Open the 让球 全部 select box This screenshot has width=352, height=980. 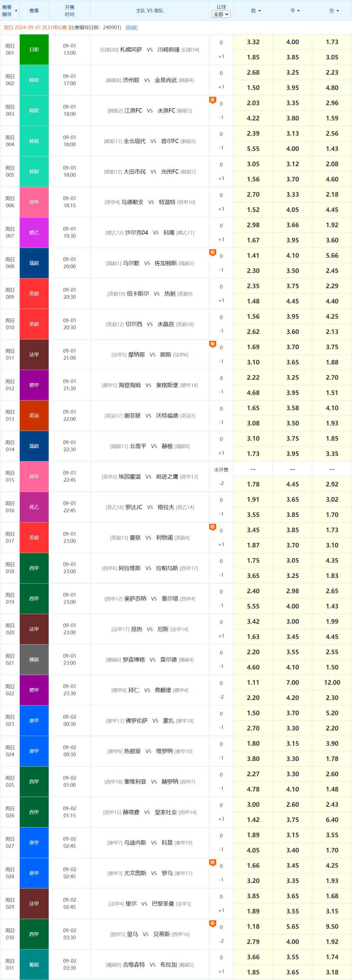221,14
